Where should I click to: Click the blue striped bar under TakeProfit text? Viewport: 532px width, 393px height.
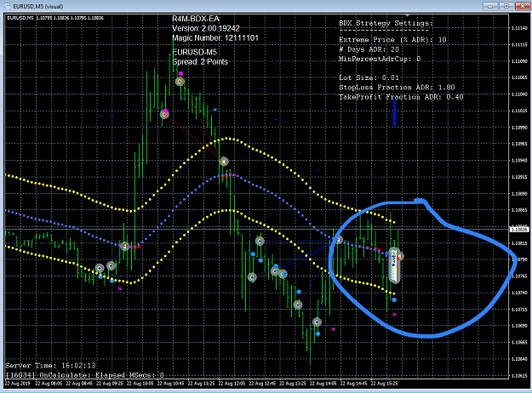click(394, 114)
